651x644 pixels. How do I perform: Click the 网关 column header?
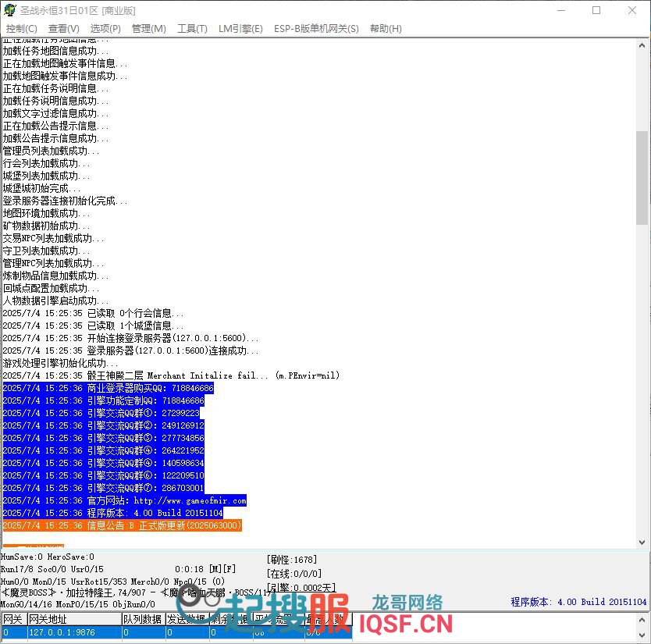tap(13, 619)
